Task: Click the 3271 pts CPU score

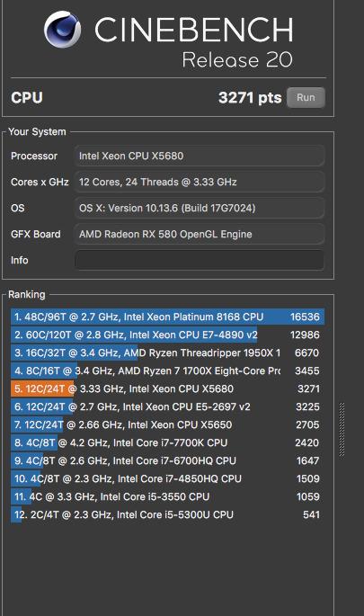Action: tap(250, 97)
